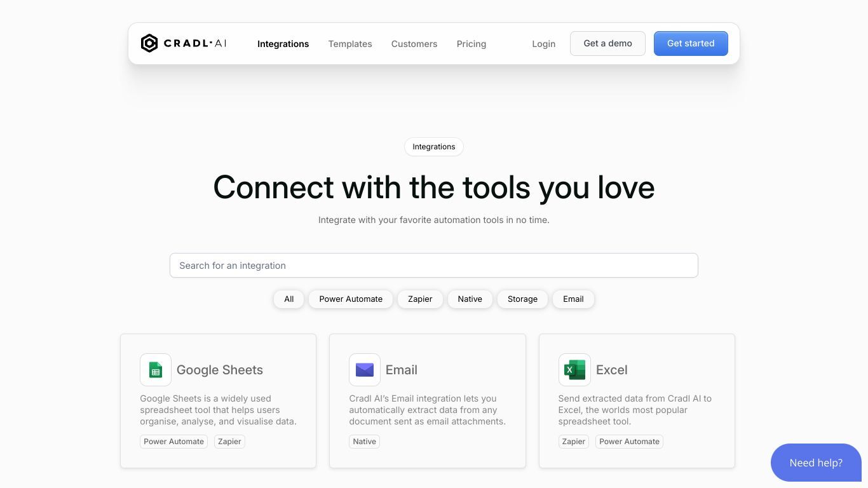Open the Google Sheets icon
Viewport: 868px width, 488px height.
pyautogui.click(x=156, y=370)
